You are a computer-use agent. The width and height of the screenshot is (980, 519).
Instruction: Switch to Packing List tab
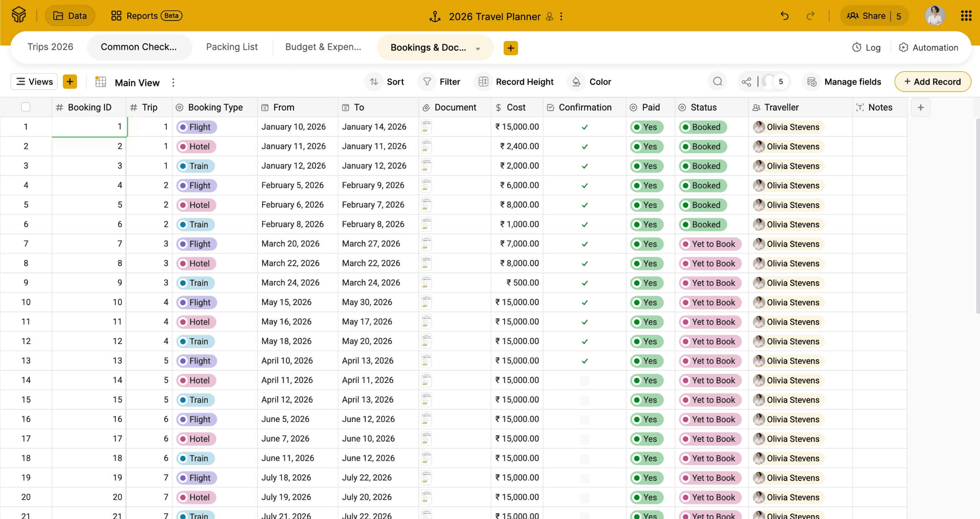(232, 47)
